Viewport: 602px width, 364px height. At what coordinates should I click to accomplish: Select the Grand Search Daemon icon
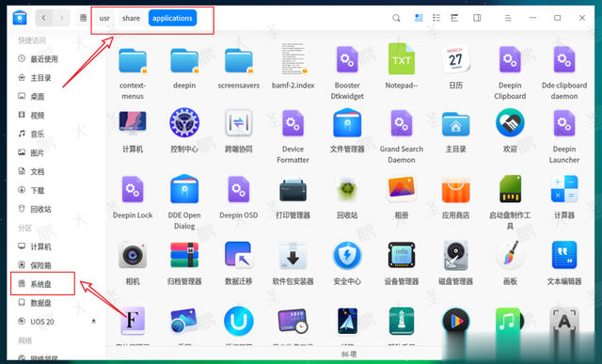point(402,123)
